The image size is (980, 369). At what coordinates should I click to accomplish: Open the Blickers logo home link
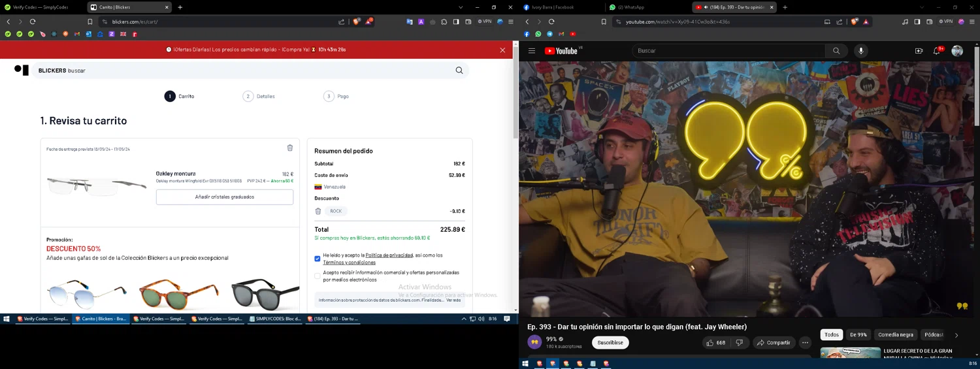coord(22,70)
